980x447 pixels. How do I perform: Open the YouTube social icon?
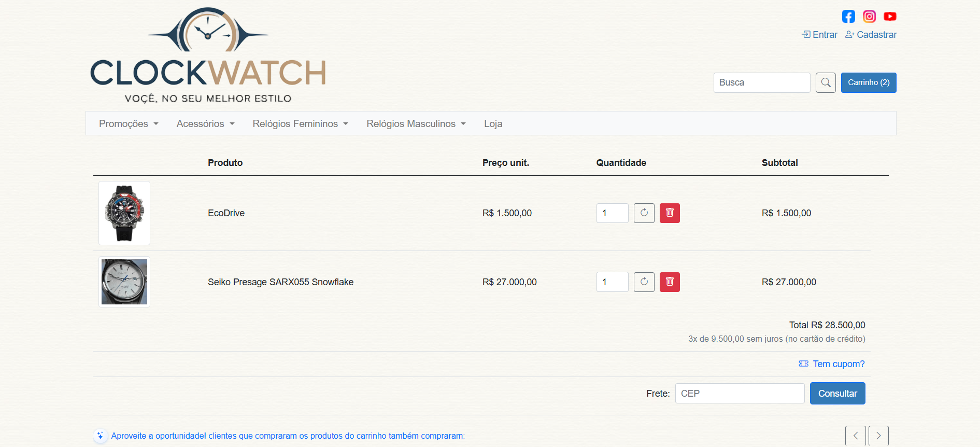coord(890,17)
